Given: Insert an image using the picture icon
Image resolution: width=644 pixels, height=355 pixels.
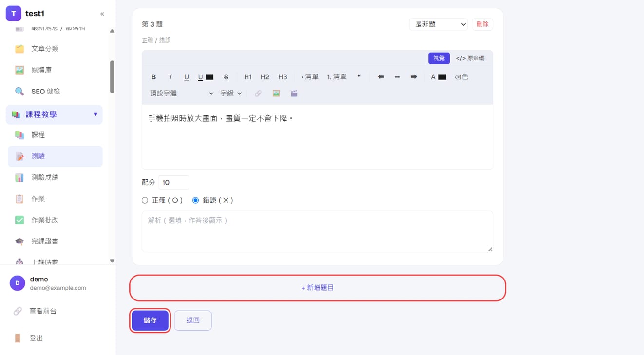Looking at the screenshot, I should pos(276,93).
